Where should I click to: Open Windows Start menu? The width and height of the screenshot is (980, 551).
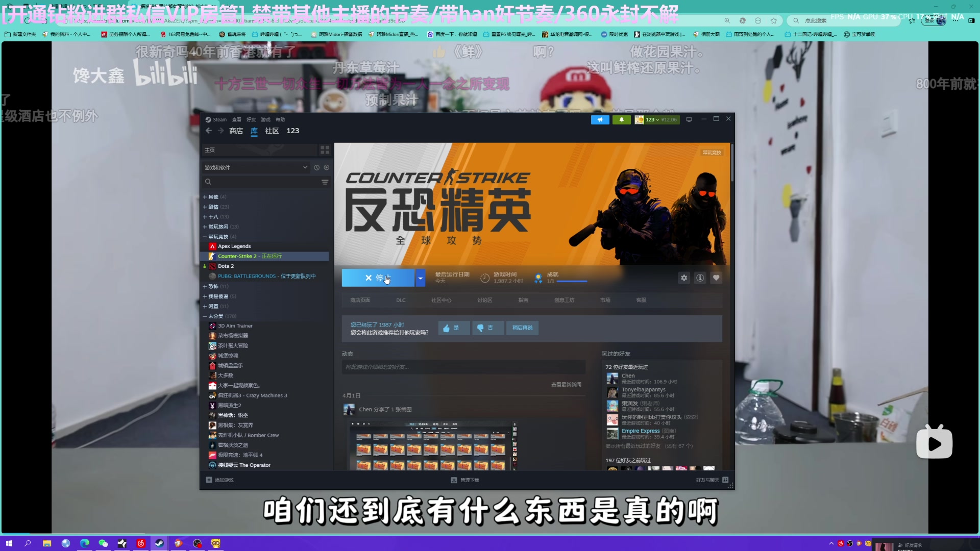[x=9, y=543]
